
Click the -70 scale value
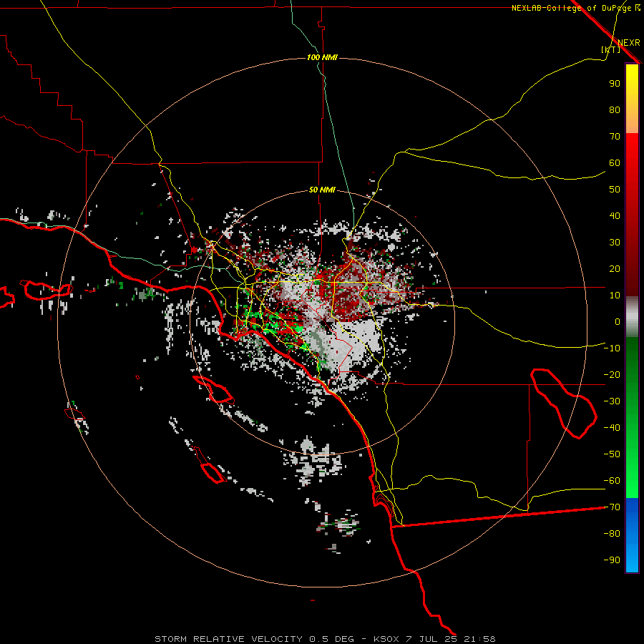pos(612,507)
